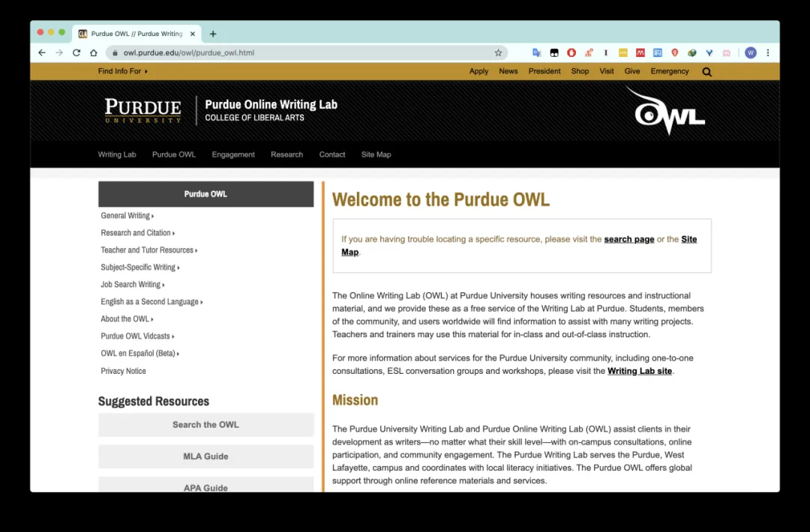The height and width of the screenshot is (532, 810).
Task: Expand Purdue OWL Vidcasts section
Action: pos(137,336)
